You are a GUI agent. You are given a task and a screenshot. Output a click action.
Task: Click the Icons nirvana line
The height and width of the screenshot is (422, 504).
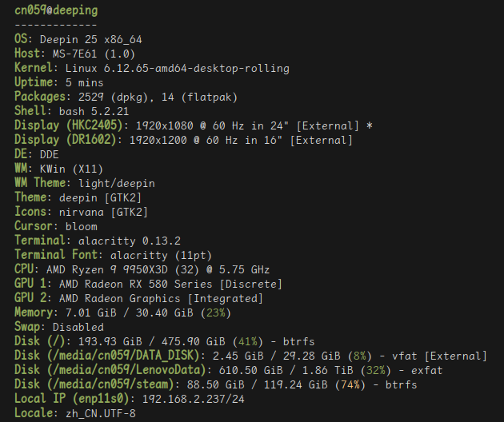[82, 212]
